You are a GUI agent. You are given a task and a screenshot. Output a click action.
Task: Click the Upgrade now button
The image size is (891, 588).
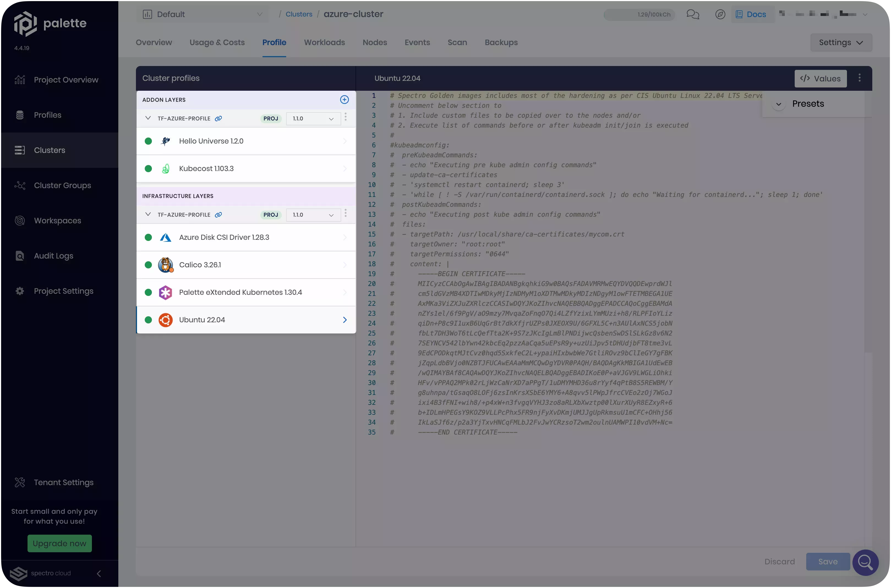tap(59, 543)
